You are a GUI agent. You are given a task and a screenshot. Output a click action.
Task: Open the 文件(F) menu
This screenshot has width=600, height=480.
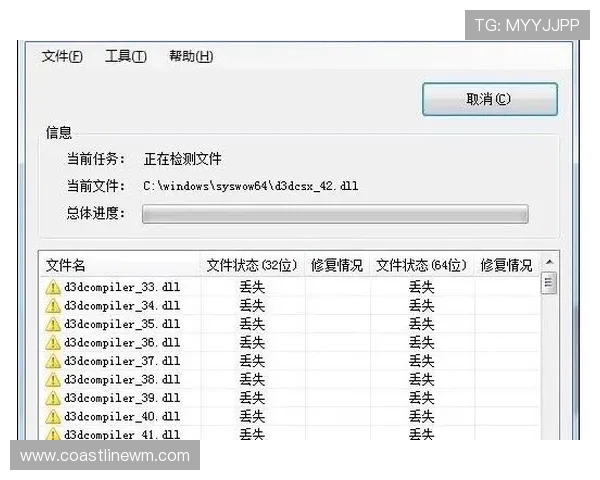62,56
